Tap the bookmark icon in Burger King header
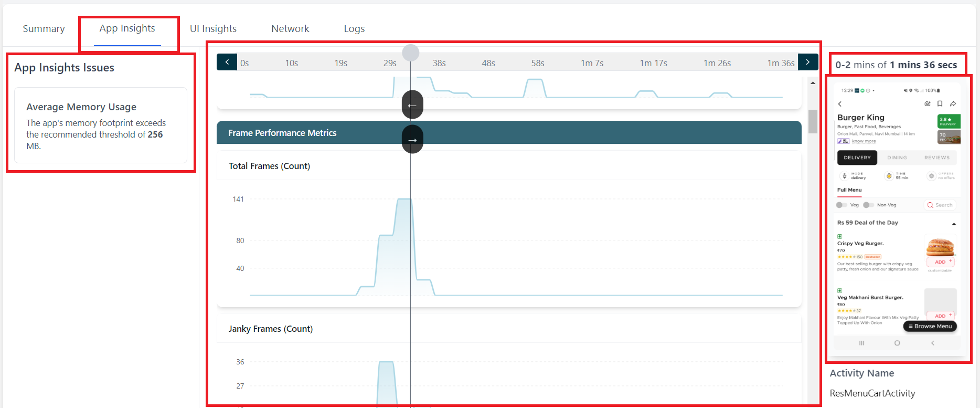This screenshot has width=980, height=408. pos(940,104)
